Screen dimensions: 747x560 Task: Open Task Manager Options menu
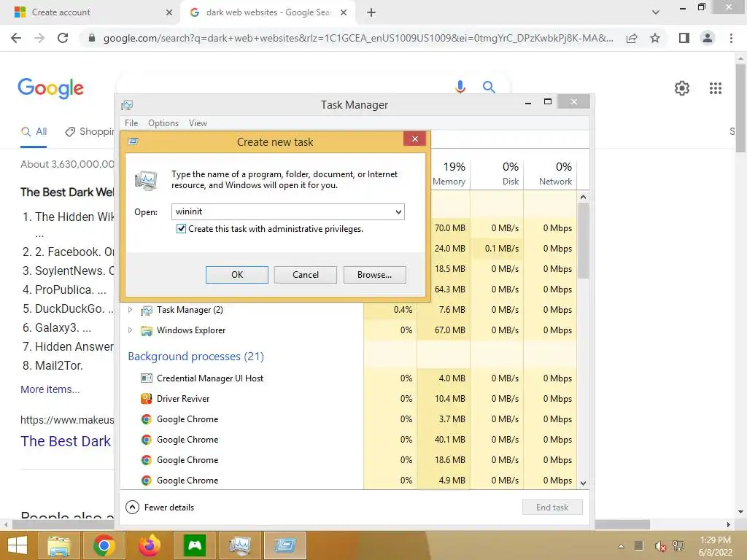163,122
